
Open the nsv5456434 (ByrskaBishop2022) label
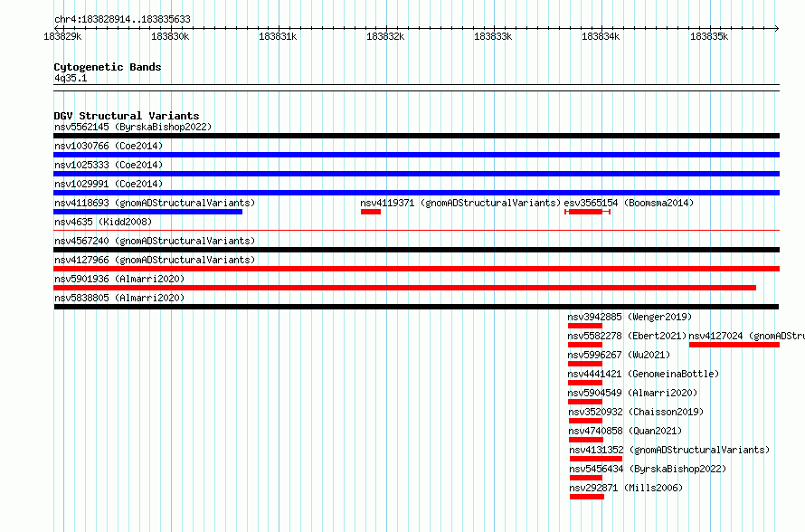648,469
